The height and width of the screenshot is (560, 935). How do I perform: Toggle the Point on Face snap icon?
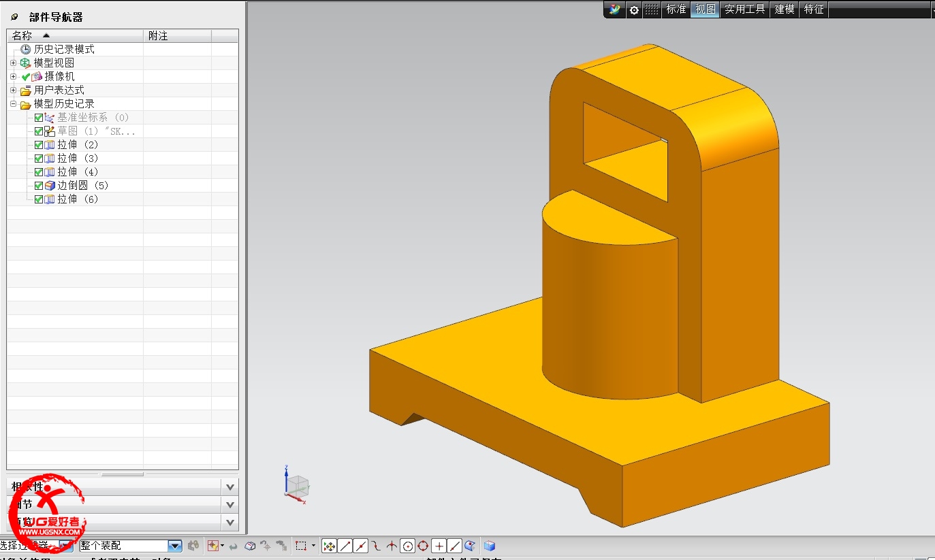click(470, 546)
